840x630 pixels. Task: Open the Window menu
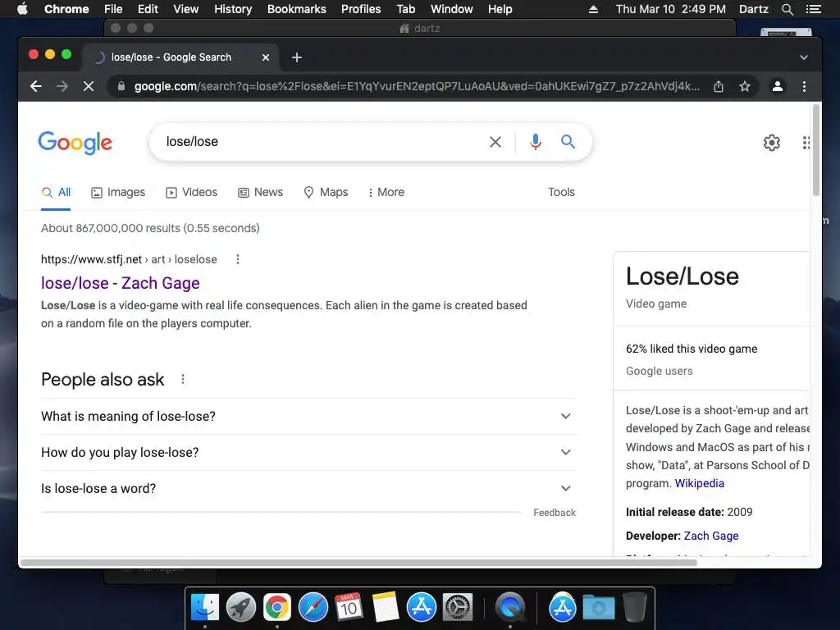[x=452, y=9]
